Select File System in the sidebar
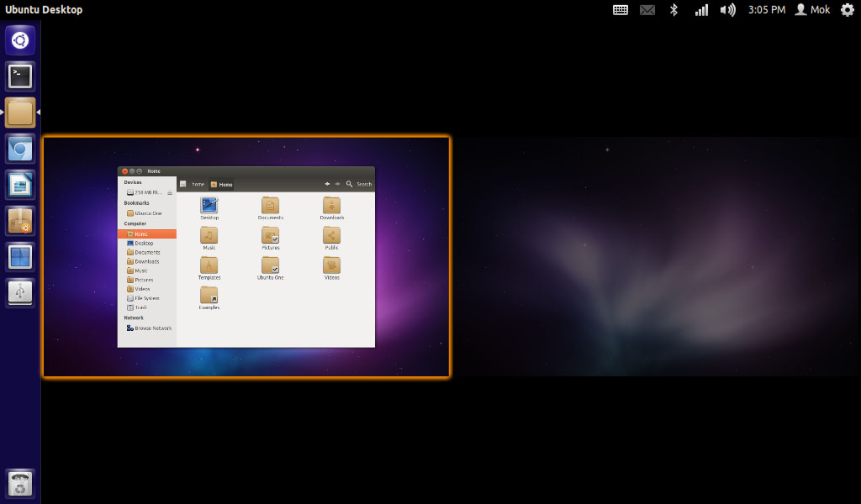Screen dimensions: 861x504 pyautogui.click(x=143, y=298)
